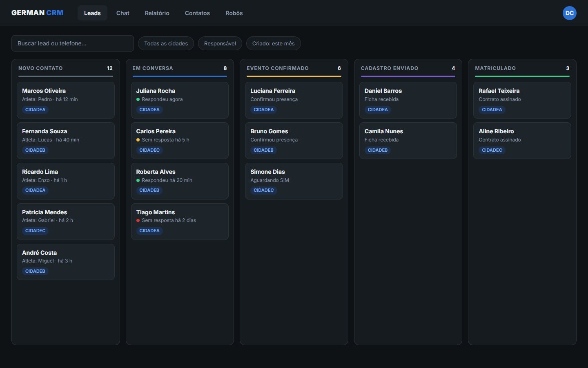
Task: Click Novo Contato count 12
Action: click(109, 68)
